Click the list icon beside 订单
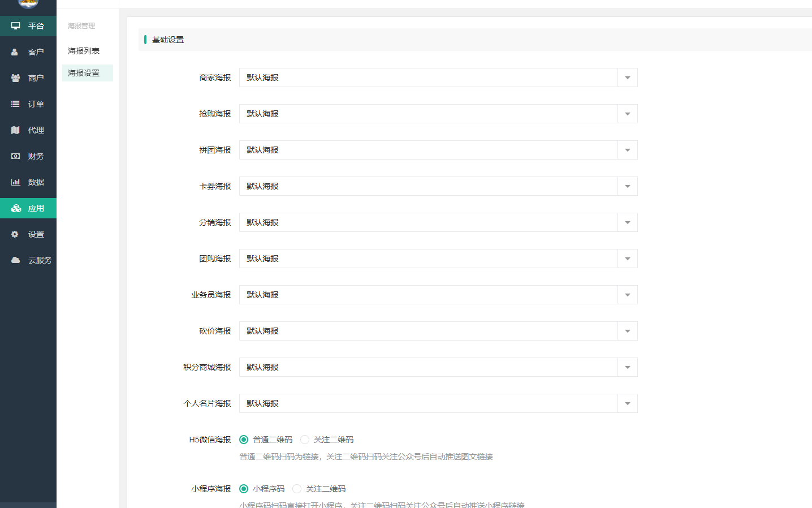812x508 pixels. click(15, 104)
